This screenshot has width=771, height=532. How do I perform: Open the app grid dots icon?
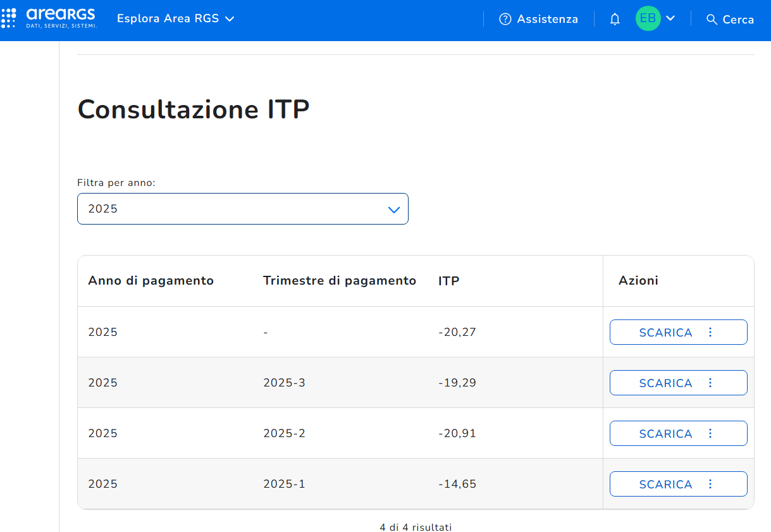pyautogui.click(x=9, y=18)
